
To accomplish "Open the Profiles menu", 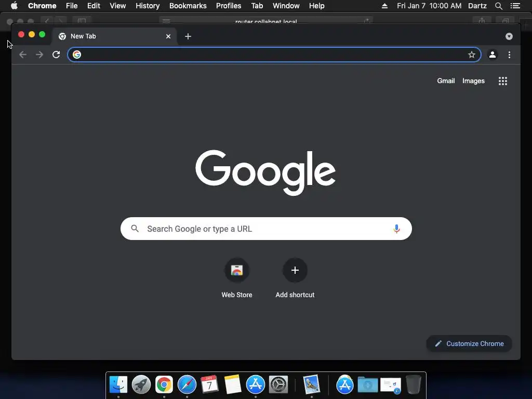I will click(229, 6).
